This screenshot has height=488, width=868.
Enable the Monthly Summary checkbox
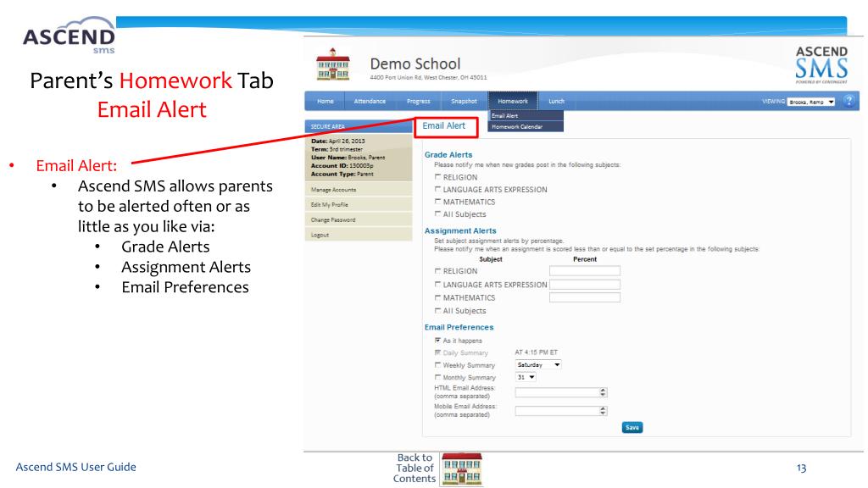(438, 377)
